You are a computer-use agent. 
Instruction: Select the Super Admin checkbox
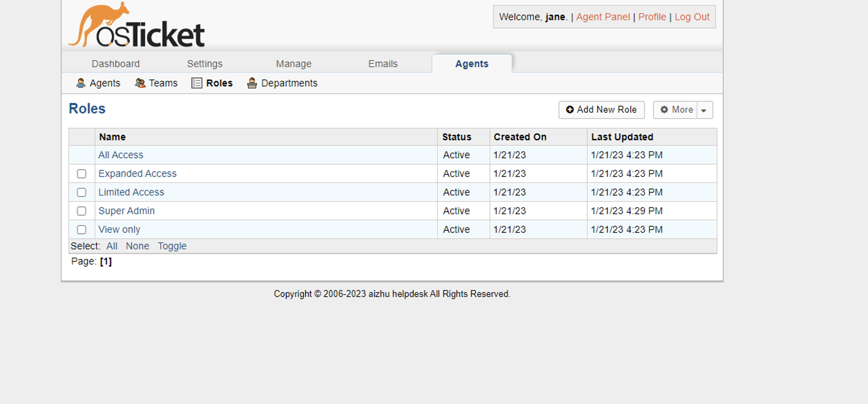pos(81,211)
